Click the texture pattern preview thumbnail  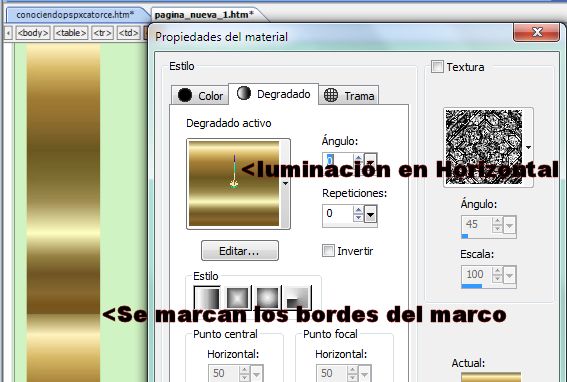(x=483, y=147)
